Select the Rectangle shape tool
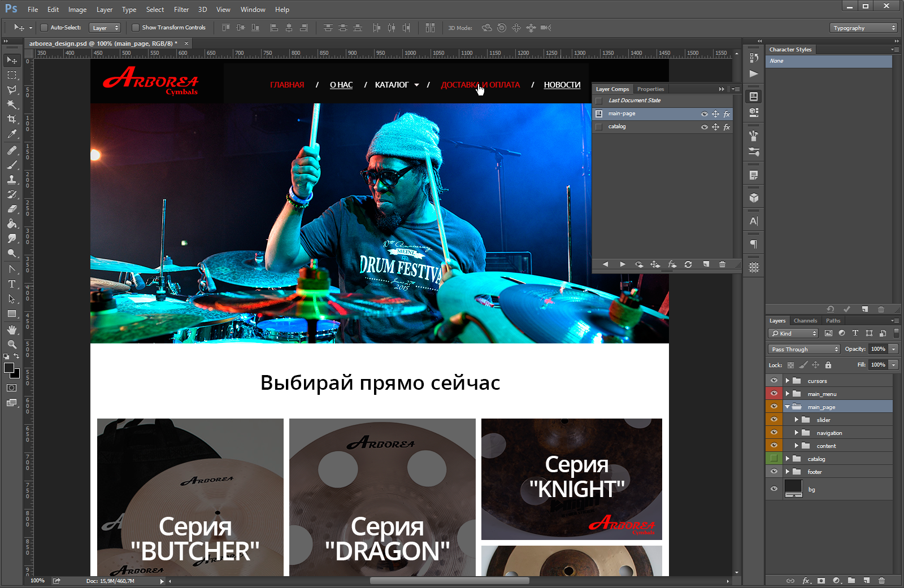The height and width of the screenshot is (588, 904). pos(12,313)
